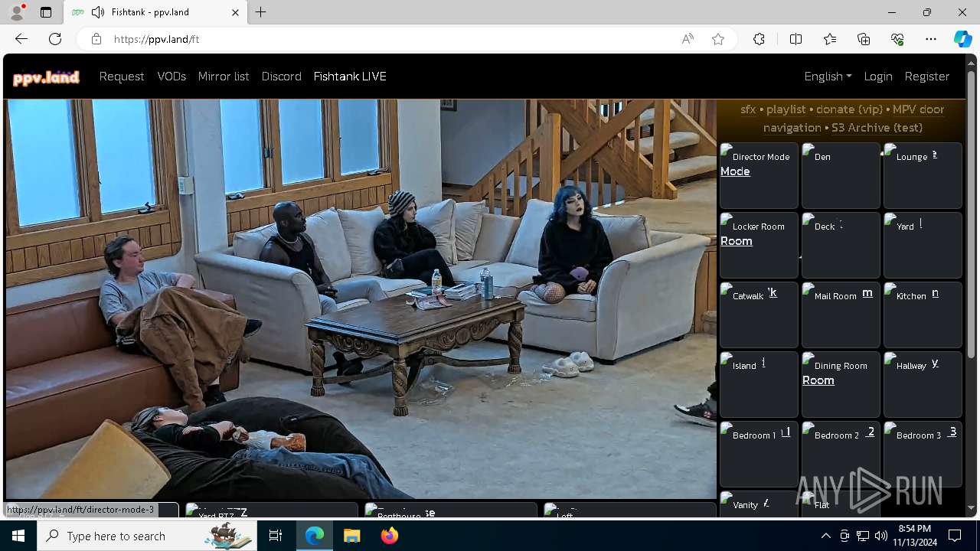Click the Login link
980x551 pixels.
coord(878,77)
